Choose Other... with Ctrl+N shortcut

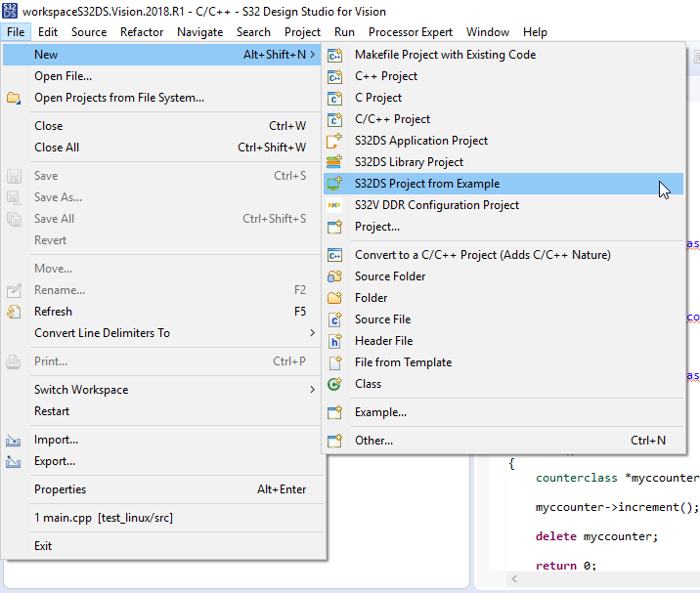tap(503, 441)
